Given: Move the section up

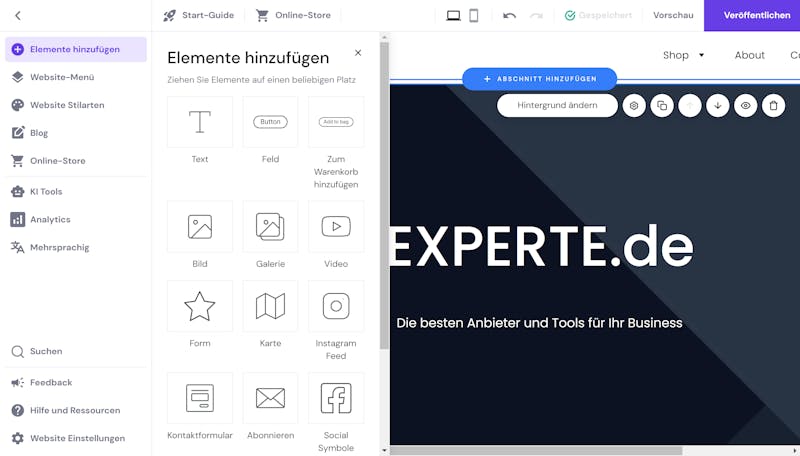Looking at the screenshot, I should coord(690,106).
